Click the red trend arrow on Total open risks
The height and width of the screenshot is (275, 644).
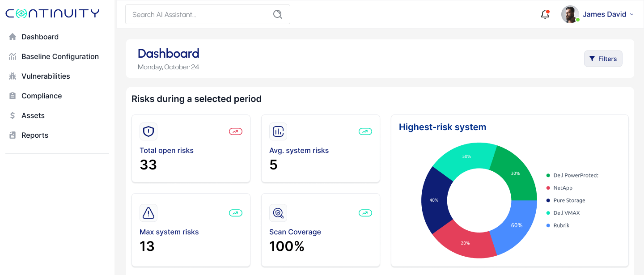click(x=235, y=131)
